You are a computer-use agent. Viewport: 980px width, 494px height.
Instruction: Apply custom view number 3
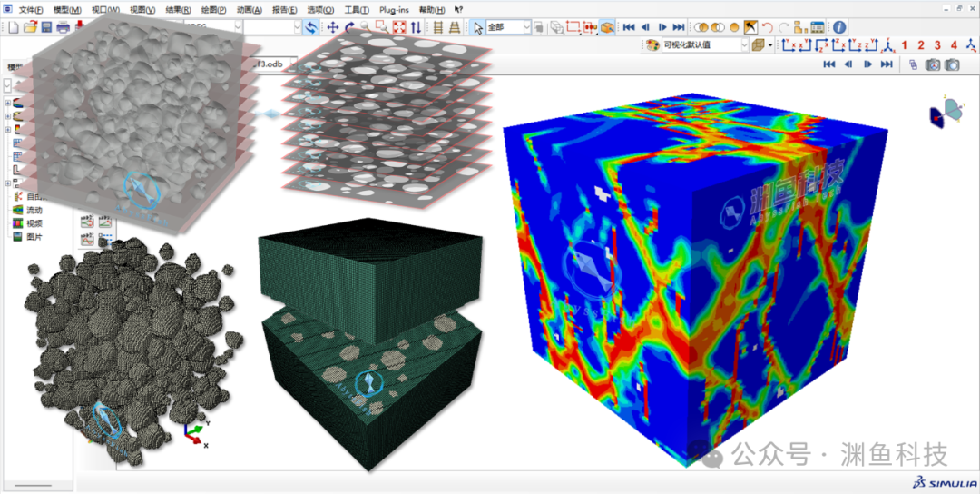[936, 45]
